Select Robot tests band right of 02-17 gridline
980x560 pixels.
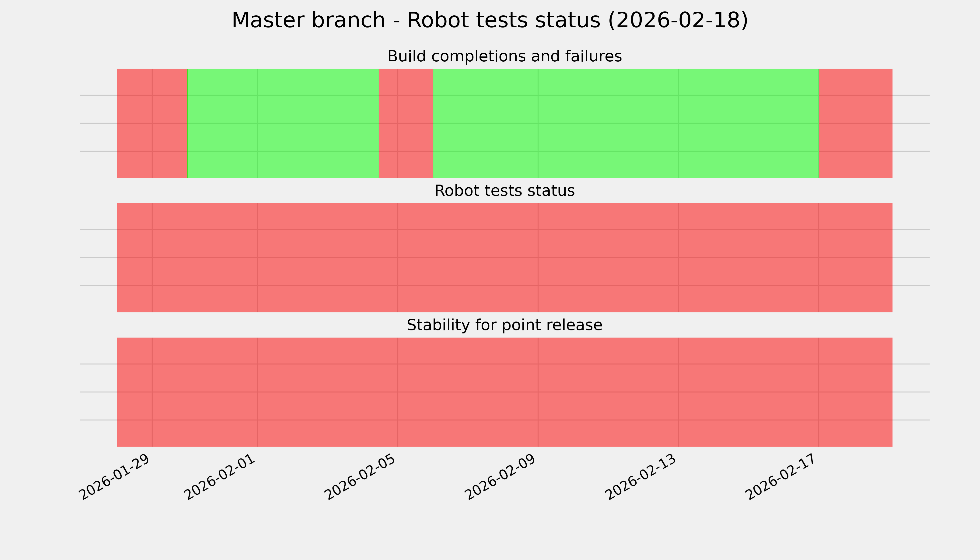click(x=855, y=258)
